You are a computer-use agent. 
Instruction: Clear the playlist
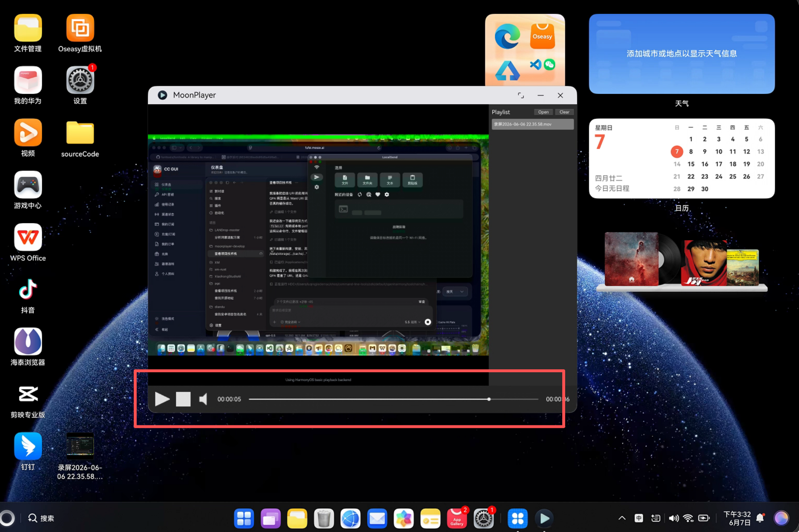tap(564, 112)
